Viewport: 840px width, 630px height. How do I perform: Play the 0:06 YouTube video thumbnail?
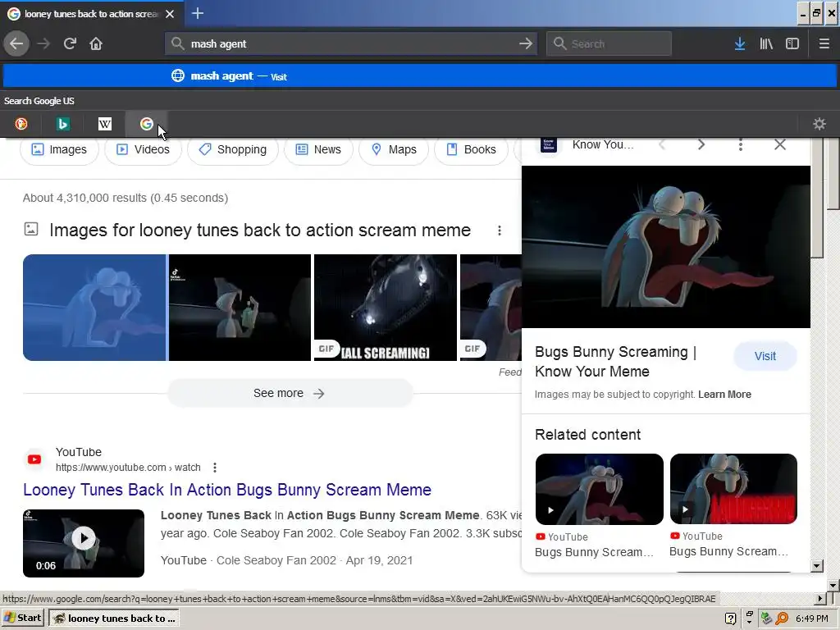(x=84, y=543)
